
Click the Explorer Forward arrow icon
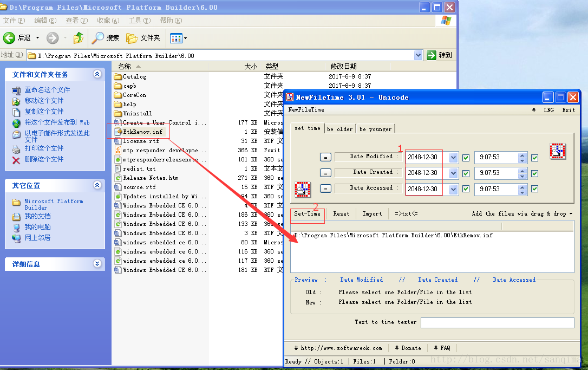pyautogui.click(x=53, y=37)
